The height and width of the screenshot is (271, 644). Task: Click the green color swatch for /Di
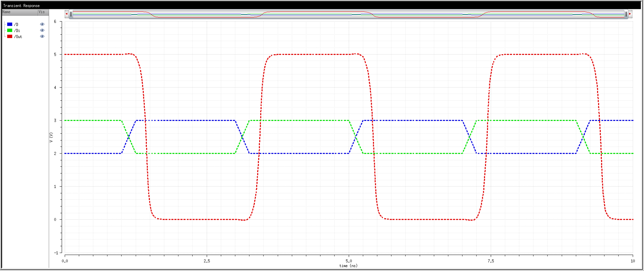pyautogui.click(x=10, y=30)
